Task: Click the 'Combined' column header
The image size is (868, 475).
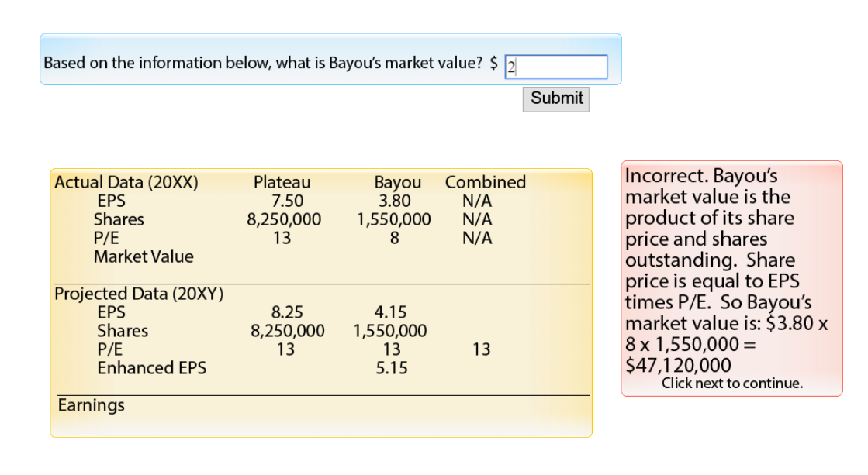Action: pyautogui.click(x=485, y=182)
